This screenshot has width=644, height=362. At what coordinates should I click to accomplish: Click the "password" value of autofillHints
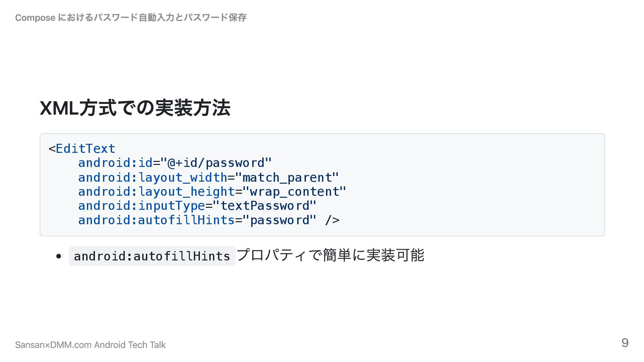(279, 220)
